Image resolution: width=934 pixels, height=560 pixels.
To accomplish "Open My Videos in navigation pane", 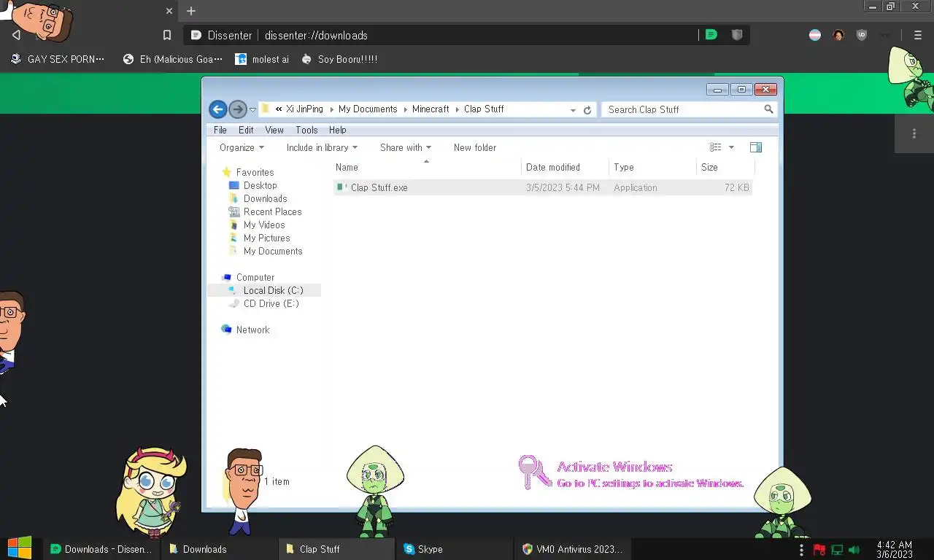I will 264,225.
